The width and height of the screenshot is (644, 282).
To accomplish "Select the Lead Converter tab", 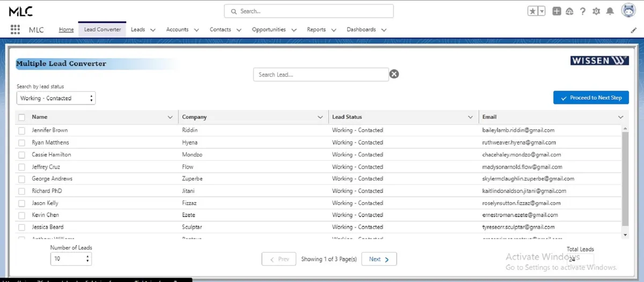I will [x=102, y=29].
